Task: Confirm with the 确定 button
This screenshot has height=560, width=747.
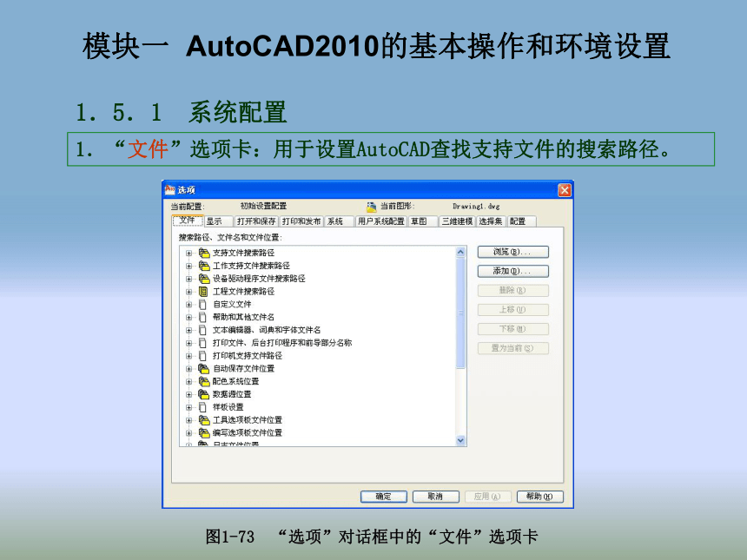Action: pyautogui.click(x=384, y=497)
